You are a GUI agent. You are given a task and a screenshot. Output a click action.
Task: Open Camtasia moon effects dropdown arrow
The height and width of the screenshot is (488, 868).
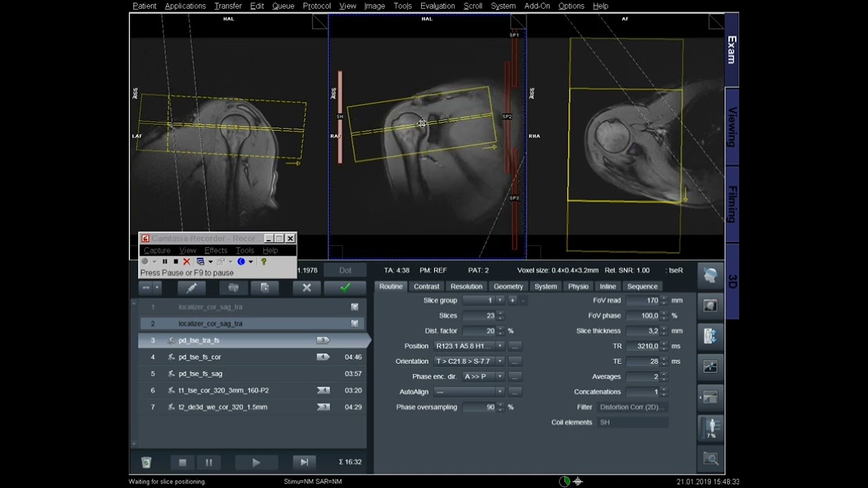coord(250,262)
